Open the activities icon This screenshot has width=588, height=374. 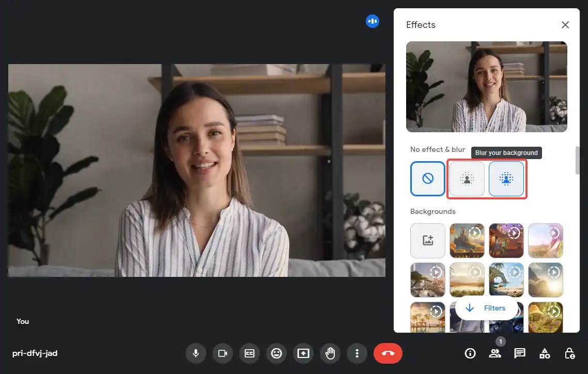[x=545, y=353]
